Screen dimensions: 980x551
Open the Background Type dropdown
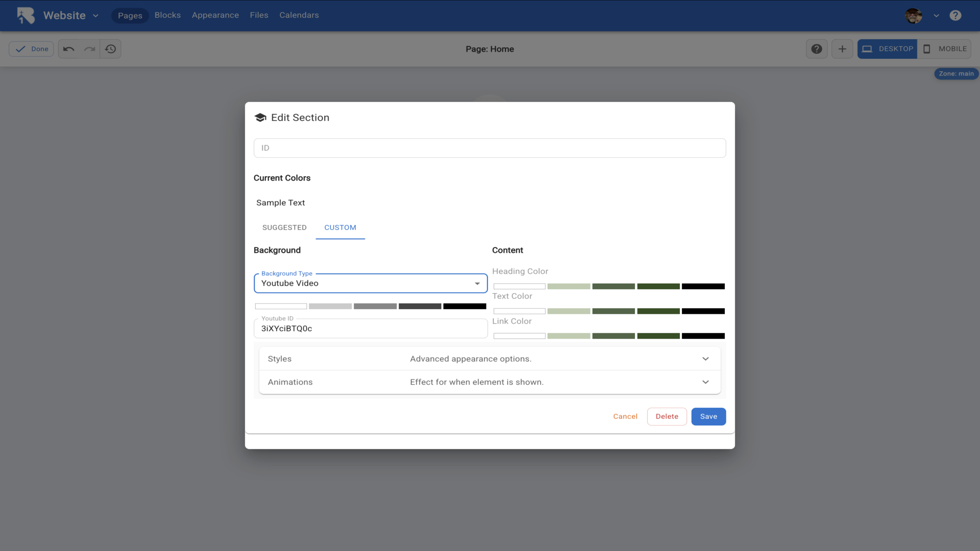coord(371,284)
